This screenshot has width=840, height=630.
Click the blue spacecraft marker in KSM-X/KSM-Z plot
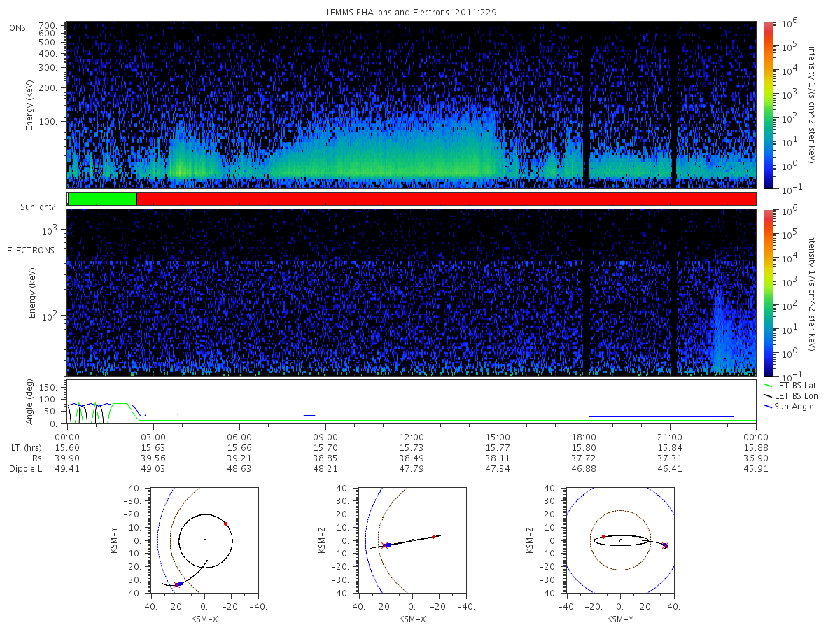click(x=388, y=545)
